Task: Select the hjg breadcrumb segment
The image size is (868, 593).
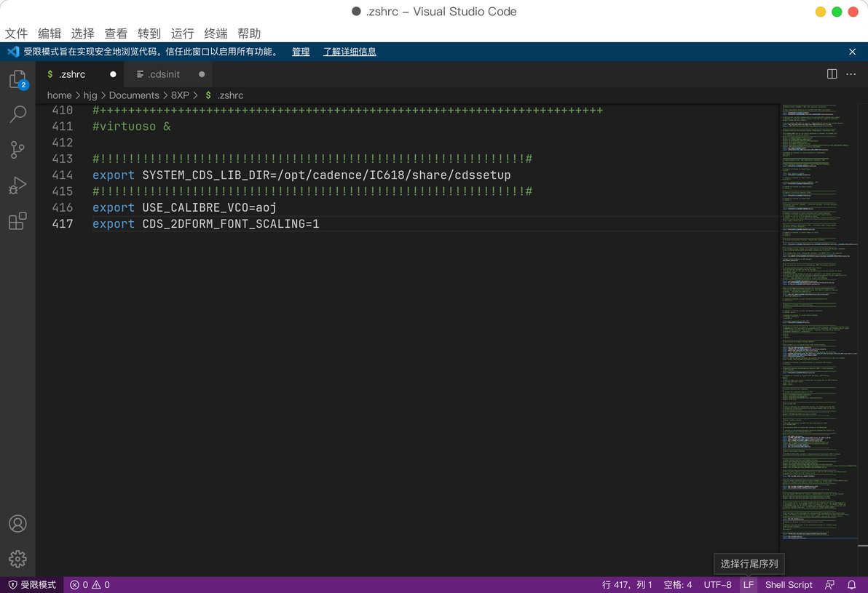Action: click(90, 95)
